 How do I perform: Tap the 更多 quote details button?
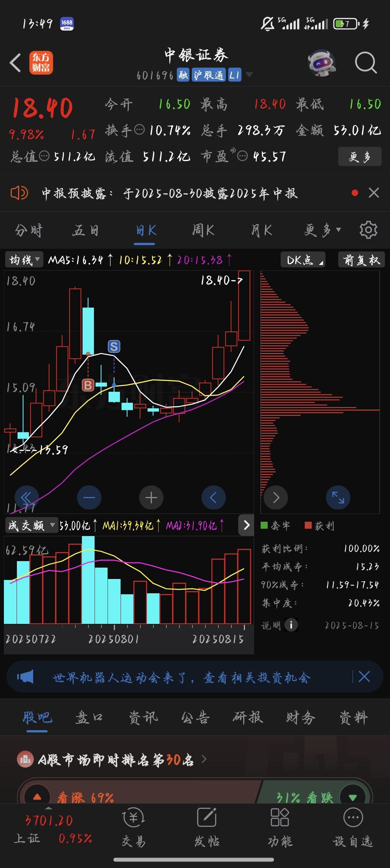click(360, 156)
